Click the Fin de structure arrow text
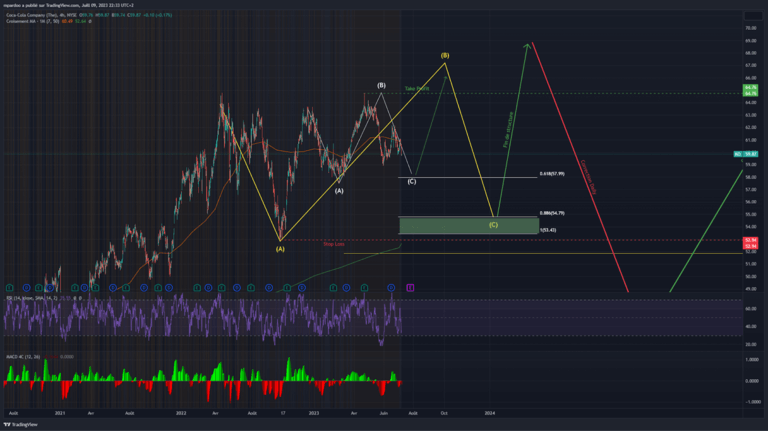The image size is (768, 431). [x=508, y=130]
